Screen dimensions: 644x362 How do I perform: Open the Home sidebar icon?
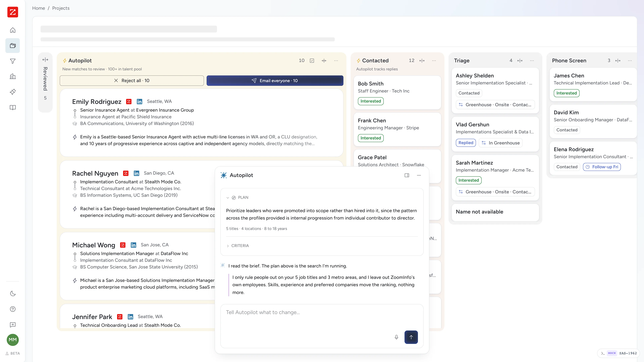click(x=13, y=30)
